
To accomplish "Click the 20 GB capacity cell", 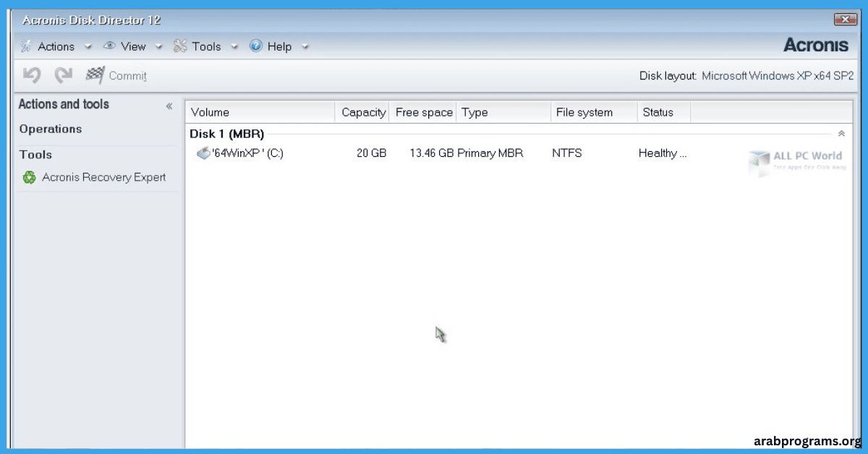I will click(371, 153).
